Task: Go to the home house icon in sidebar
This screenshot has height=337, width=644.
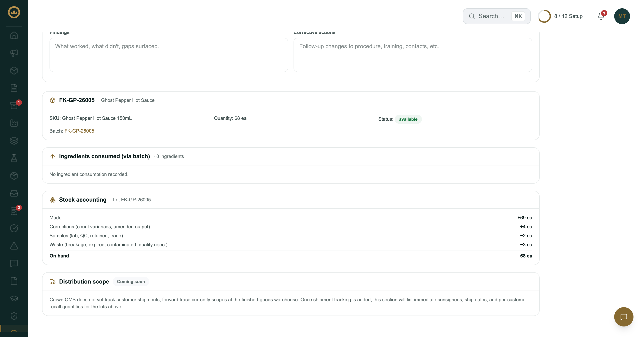Action: [x=14, y=35]
